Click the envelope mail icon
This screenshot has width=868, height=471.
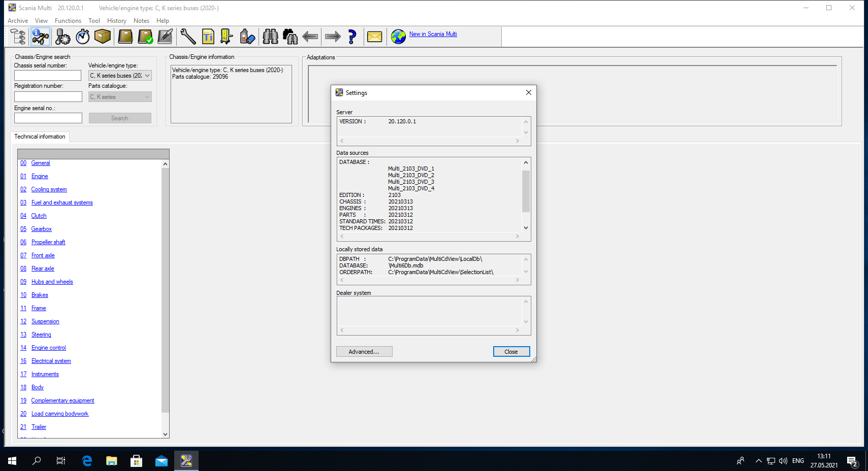[x=374, y=37]
